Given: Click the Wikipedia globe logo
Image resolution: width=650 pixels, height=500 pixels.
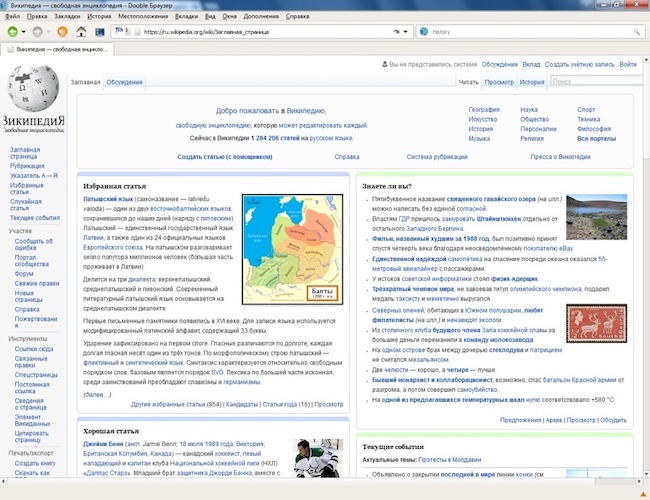Looking at the screenshot, I should pos(34,88).
